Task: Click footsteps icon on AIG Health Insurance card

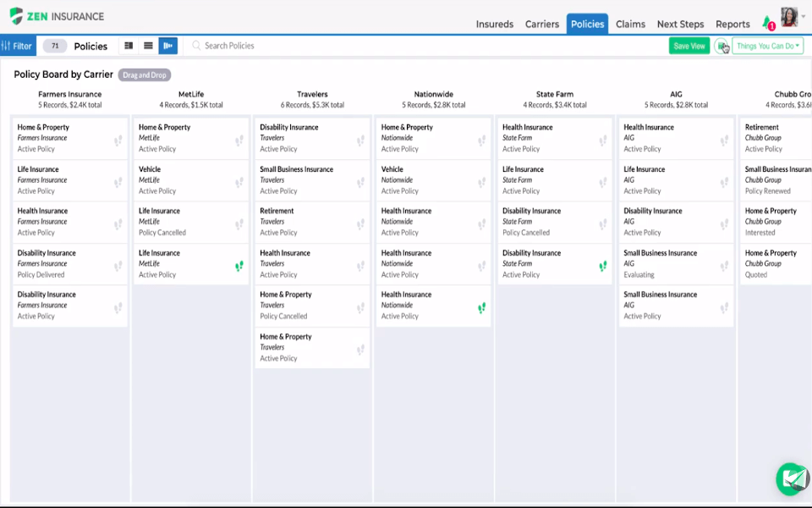Action: [724, 141]
